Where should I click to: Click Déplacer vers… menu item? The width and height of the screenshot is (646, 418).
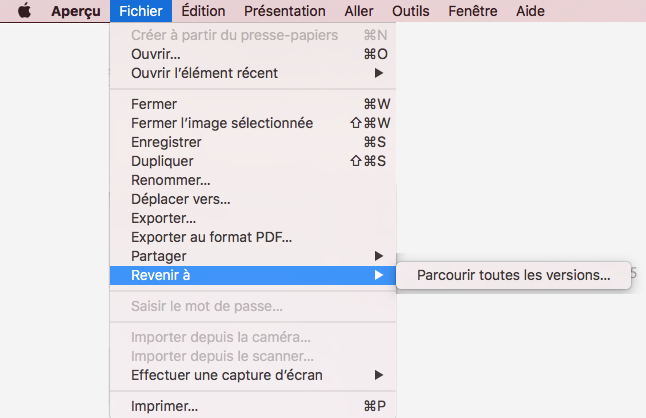click(x=180, y=199)
